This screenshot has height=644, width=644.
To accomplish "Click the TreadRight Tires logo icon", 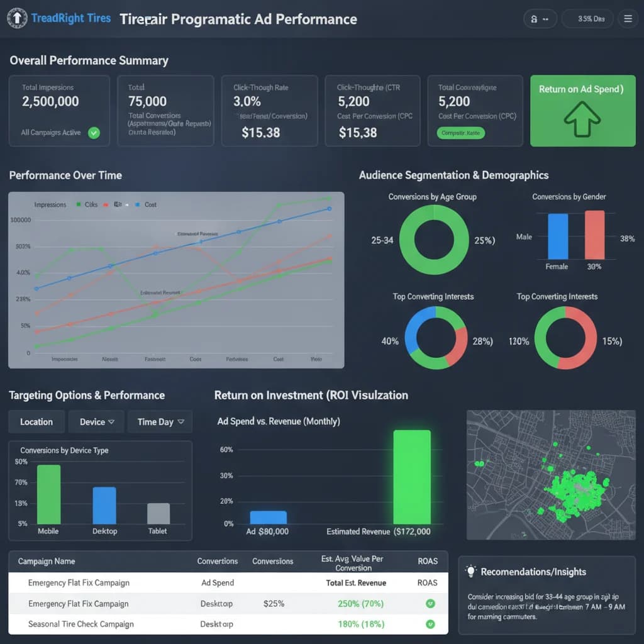I will pos(17,18).
